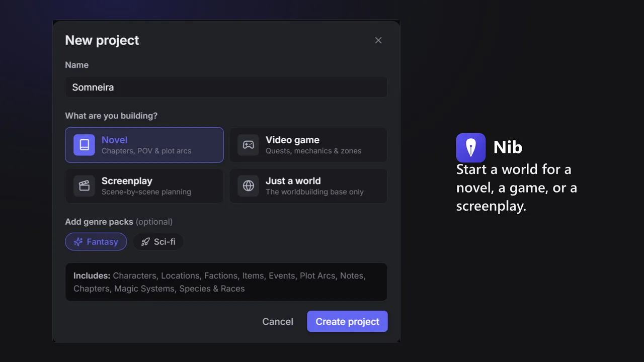Click the Quests, mechanics & zones text
644x362 pixels.
pos(313,151)
